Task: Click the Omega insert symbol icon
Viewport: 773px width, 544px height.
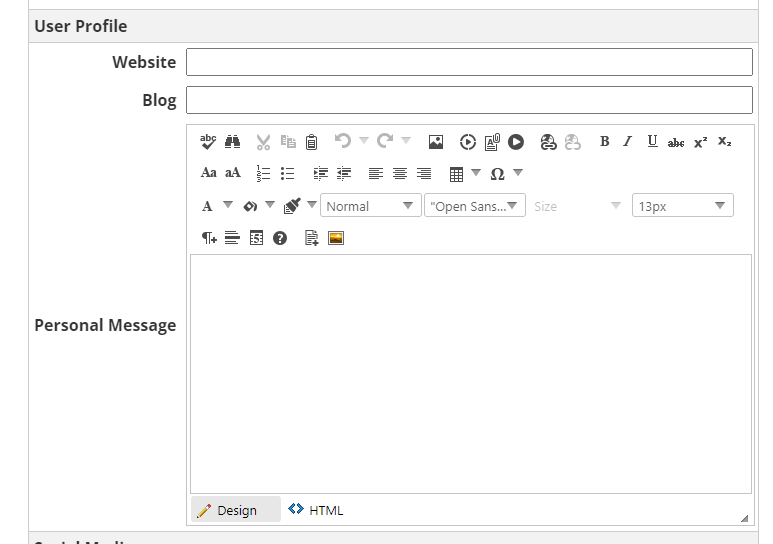Action: coord(497,174)
